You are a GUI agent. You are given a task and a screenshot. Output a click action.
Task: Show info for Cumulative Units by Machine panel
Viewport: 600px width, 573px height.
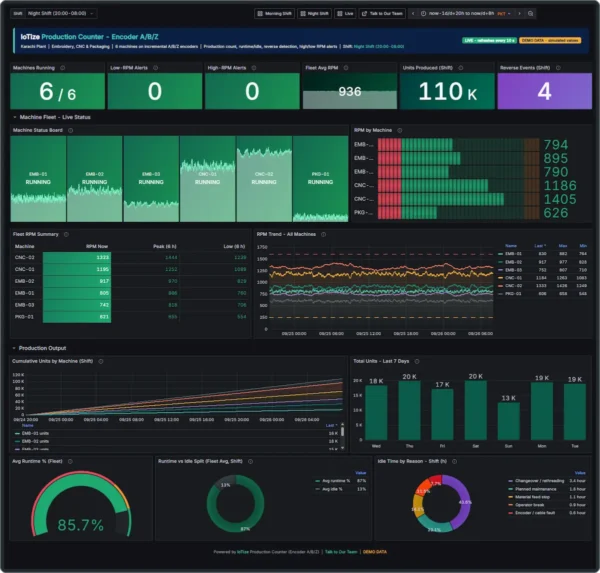(101, 361)
